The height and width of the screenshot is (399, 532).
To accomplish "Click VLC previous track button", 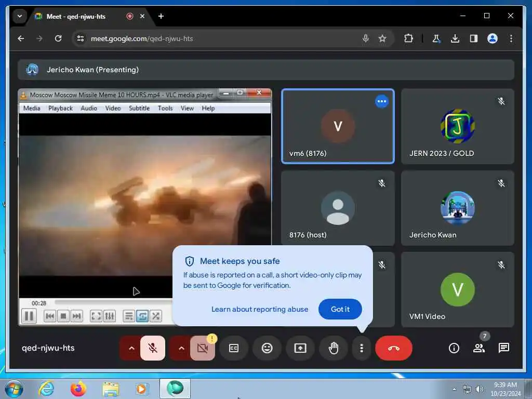I will (x=49, y=316).
